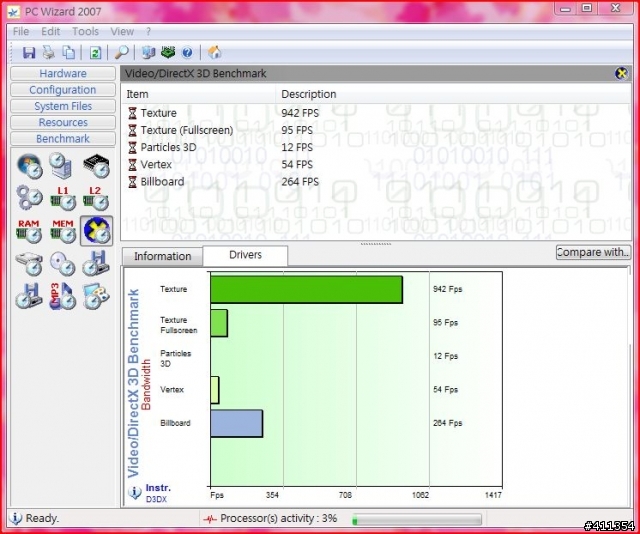Open the File menu
Screen dimensions: 640x534
tap(21, 31)
